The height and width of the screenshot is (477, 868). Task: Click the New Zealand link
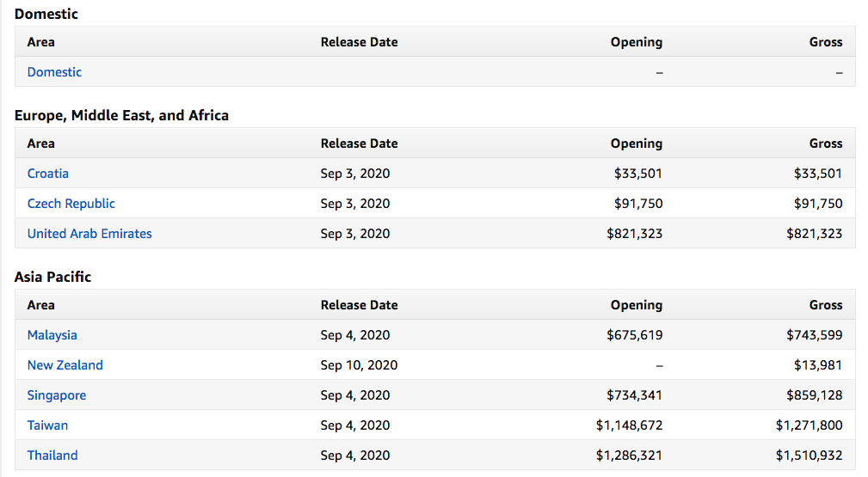[65, 365]
